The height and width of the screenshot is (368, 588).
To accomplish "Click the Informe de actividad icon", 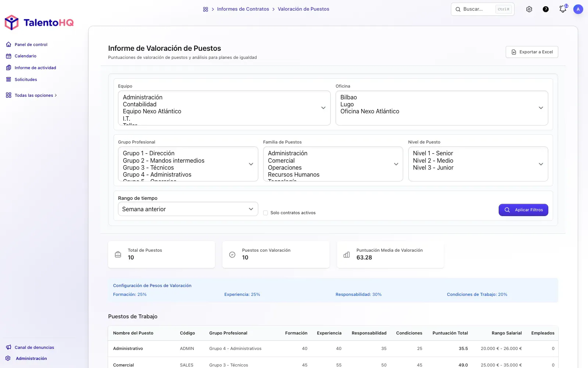I will (x=8, y=68).
